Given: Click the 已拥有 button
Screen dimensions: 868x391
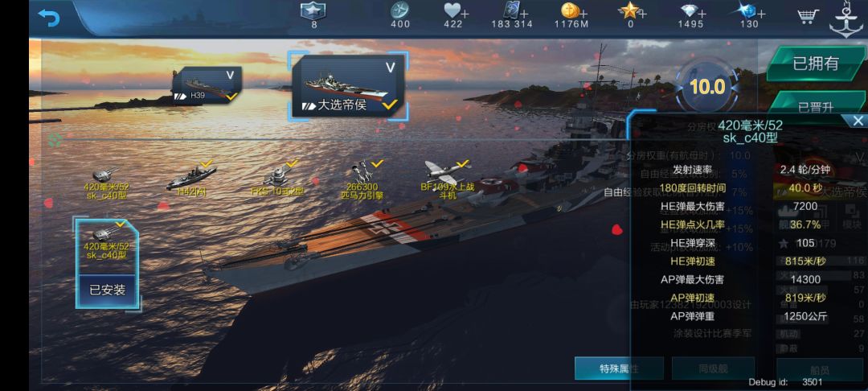Looking at the screenshot, I should pyautogui.click(x=816, y=64).
